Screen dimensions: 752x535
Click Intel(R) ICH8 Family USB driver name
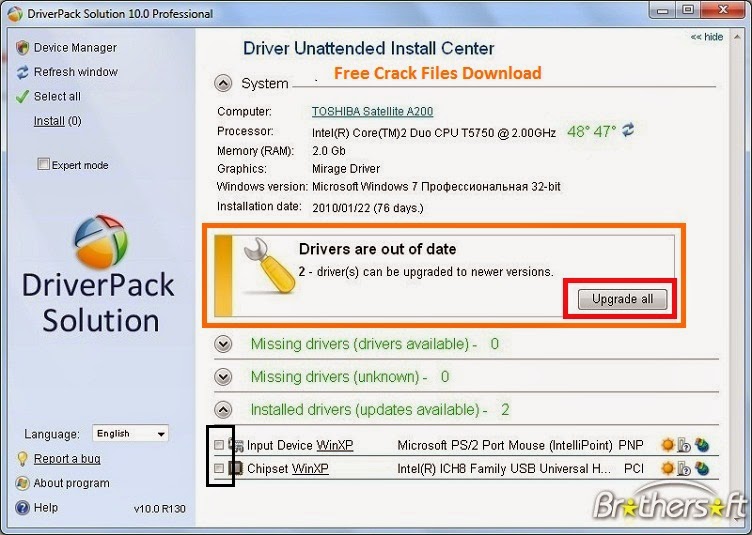[x=504, y=468]
